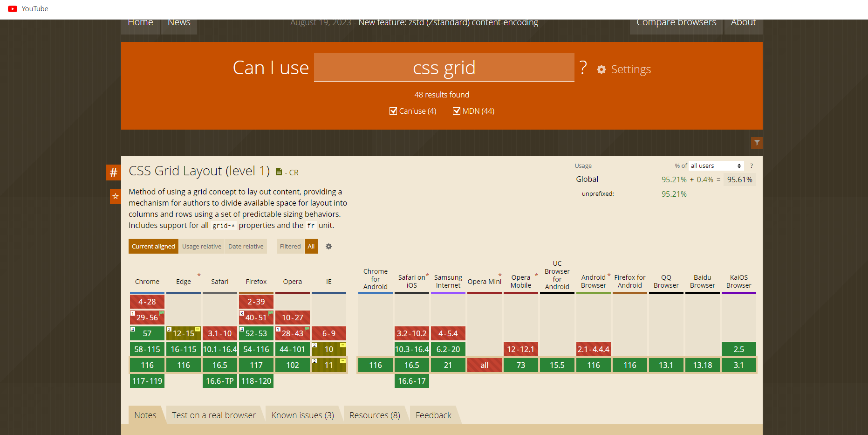Open the Feedback tab
The width and height of the screenshot is (868, 435).
(x=434, y=415)
